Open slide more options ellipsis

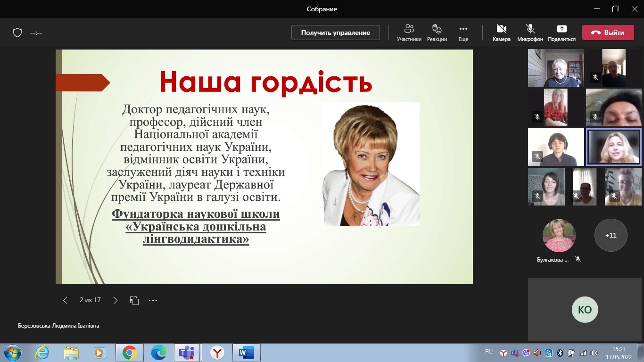click(153, 300)
